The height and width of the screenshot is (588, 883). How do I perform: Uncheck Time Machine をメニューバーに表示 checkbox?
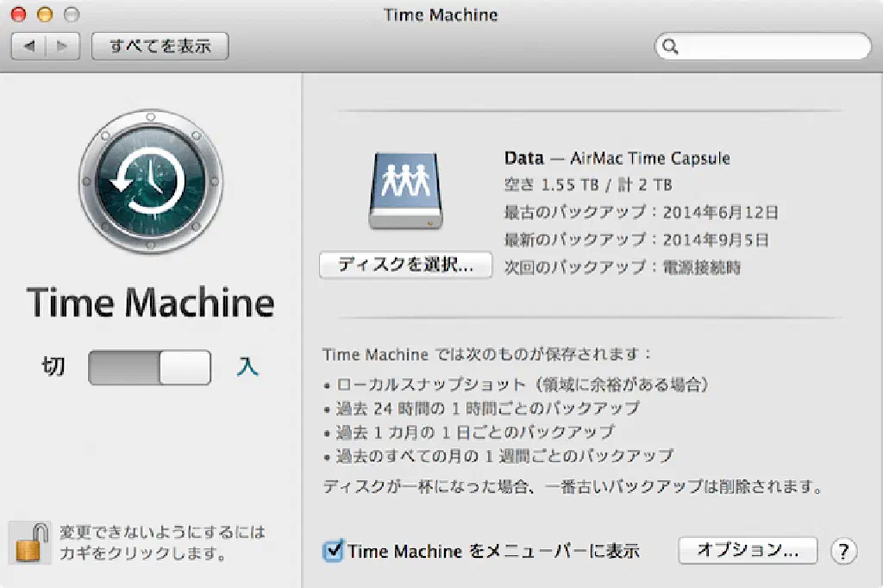(x=333, y=551)
